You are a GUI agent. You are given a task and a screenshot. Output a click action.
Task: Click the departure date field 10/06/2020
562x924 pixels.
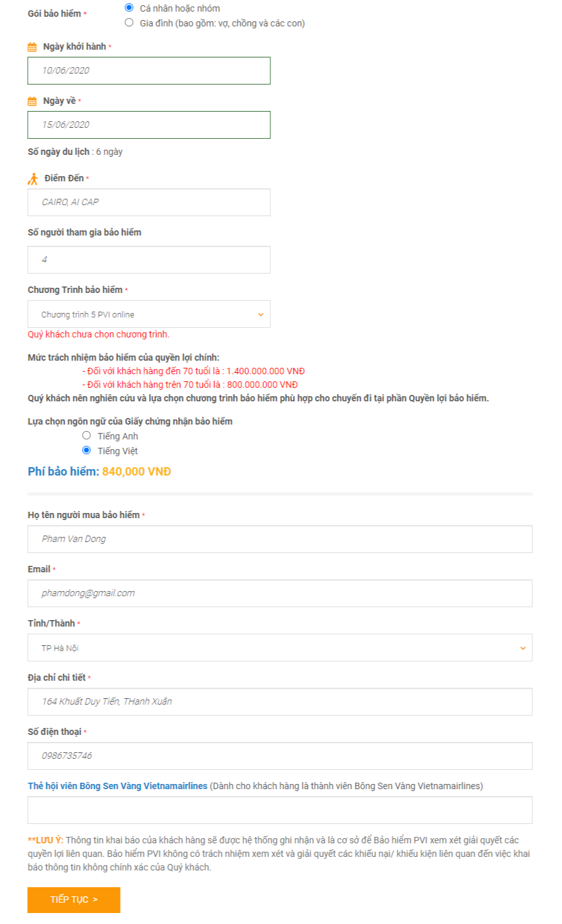tap(148, 70)
